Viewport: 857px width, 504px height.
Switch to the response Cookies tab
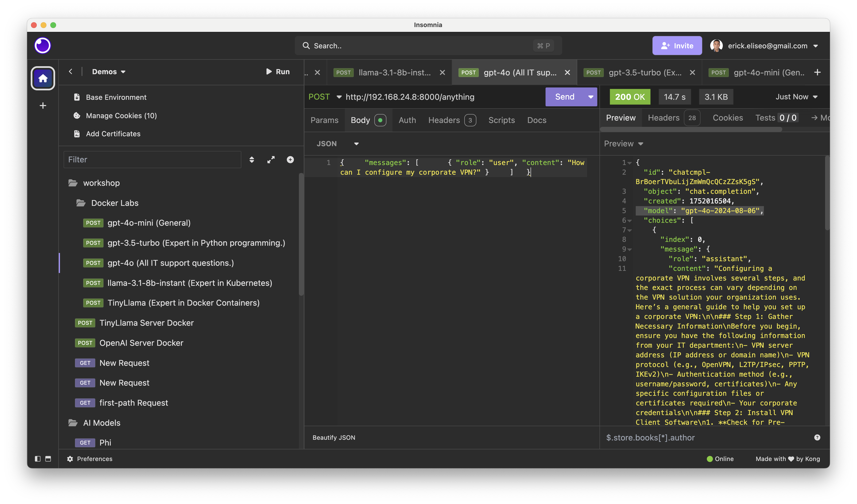click(x=728, y=118)
